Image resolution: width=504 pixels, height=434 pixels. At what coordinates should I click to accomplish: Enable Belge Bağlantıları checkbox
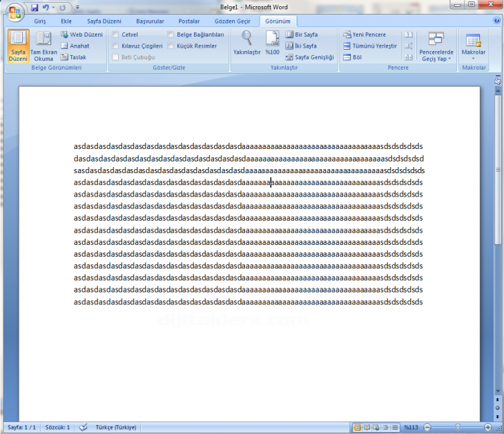(x=171, y=34)
